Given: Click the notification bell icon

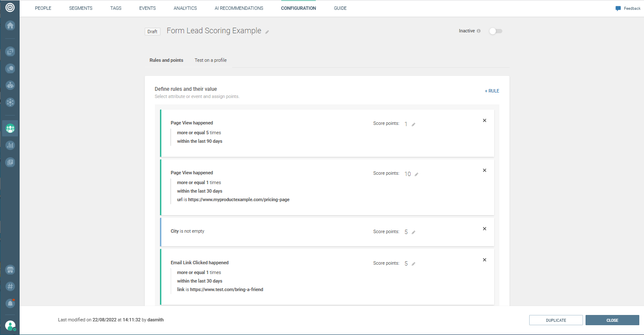Looking at the screenshot, I should (10, 303).
